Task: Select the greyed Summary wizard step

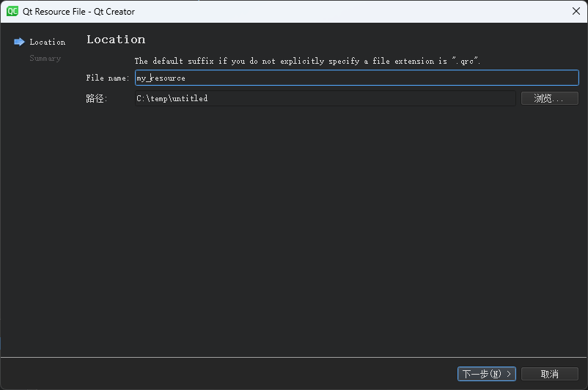Action: click(x=45, y=58)
